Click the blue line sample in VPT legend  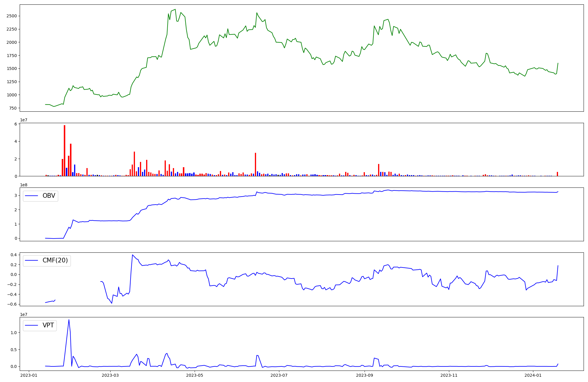pyautogui.click(x=32, y=325)
